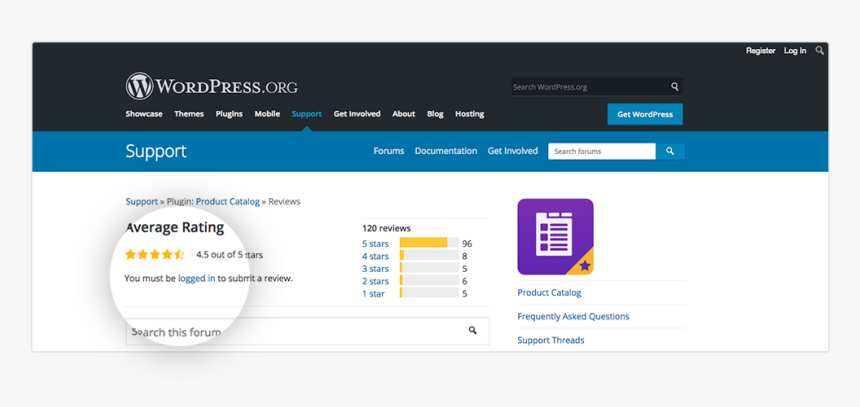The height and width of the screenshot is (407, 860).
Task: Click the search icon in WordPress.org search box
Action: (x=675, y=87)
